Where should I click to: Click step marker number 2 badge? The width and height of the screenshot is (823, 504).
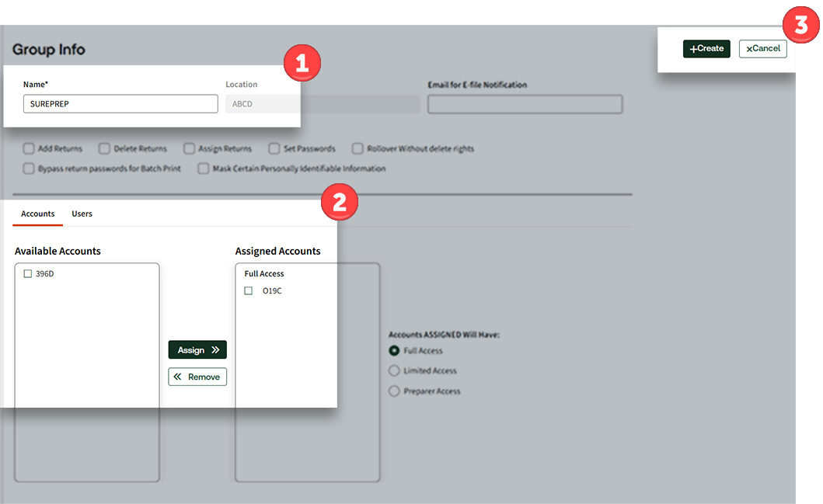[339, 202]
